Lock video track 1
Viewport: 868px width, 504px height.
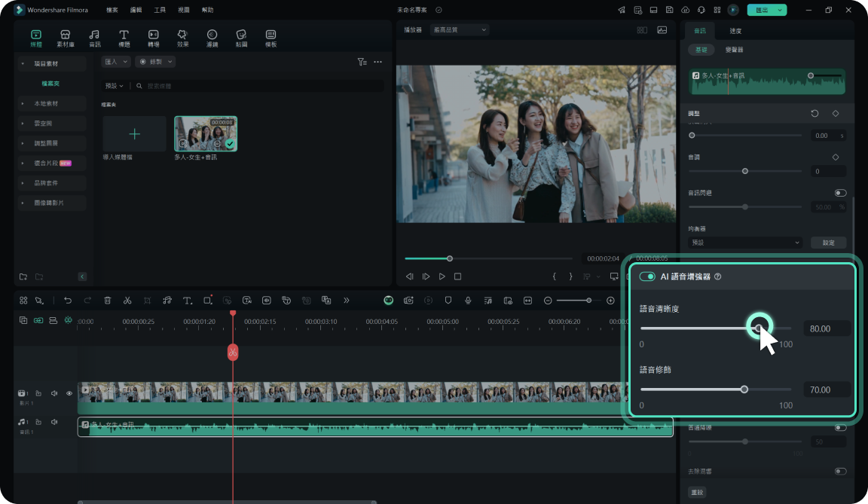tap(38, 393)
